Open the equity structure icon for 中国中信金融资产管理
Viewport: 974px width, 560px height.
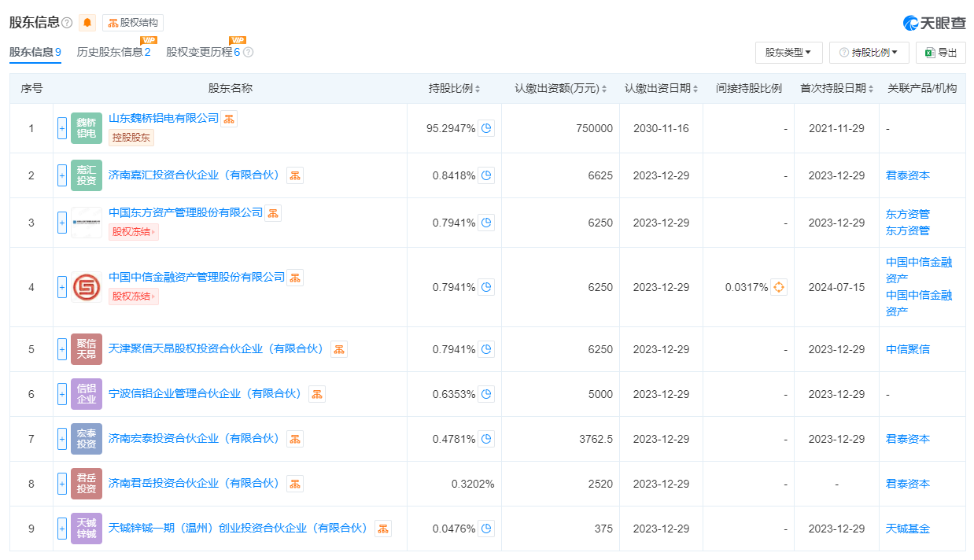[x=296, y=277]
